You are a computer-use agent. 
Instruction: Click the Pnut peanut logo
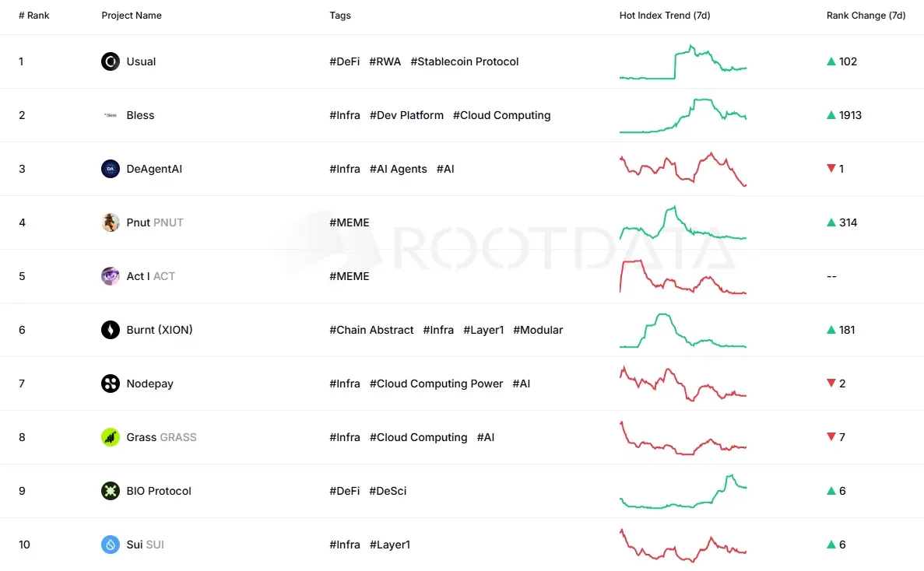(109, 222)
